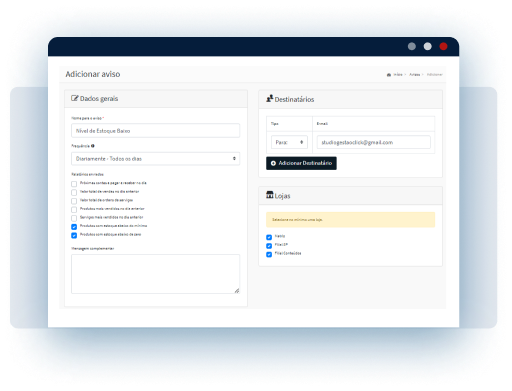Click the store icon beside Lojas

coord(270,195)
